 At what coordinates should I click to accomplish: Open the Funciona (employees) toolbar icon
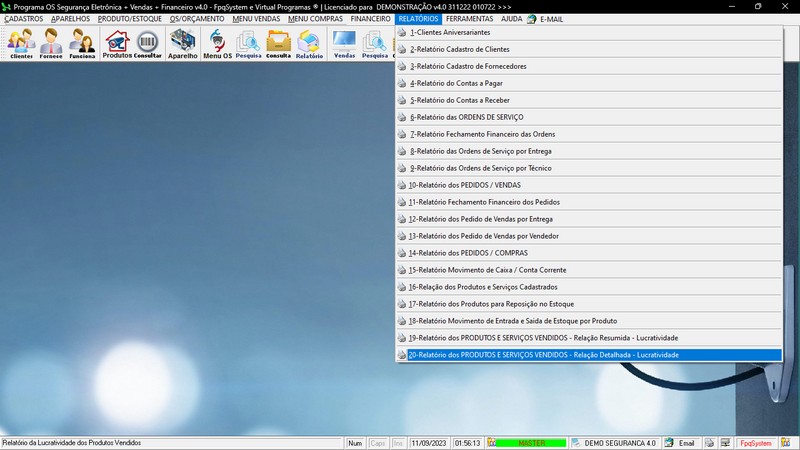[82, 43]
